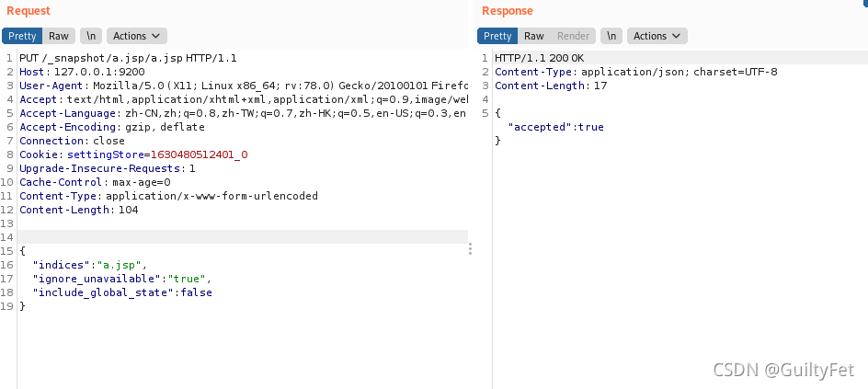
Task: Click the Upgrade-Insecure-Requests header
Action: click(x=108, y=169)
